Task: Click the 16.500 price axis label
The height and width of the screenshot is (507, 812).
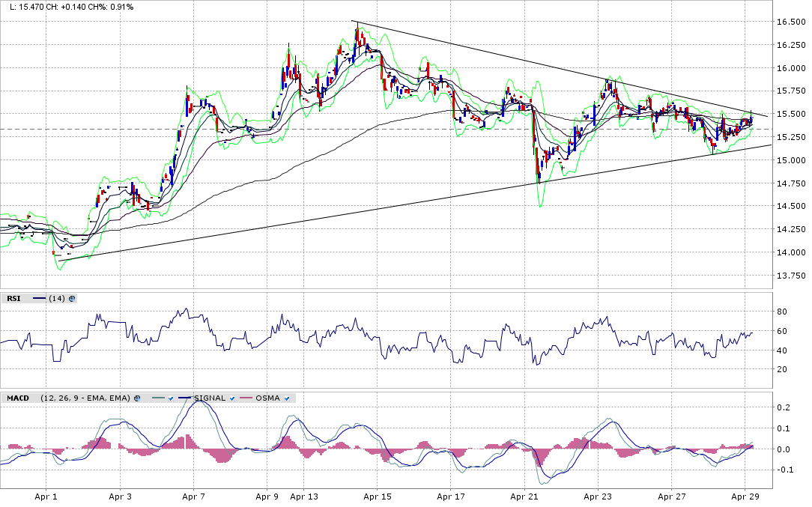Action: [790, 22]
